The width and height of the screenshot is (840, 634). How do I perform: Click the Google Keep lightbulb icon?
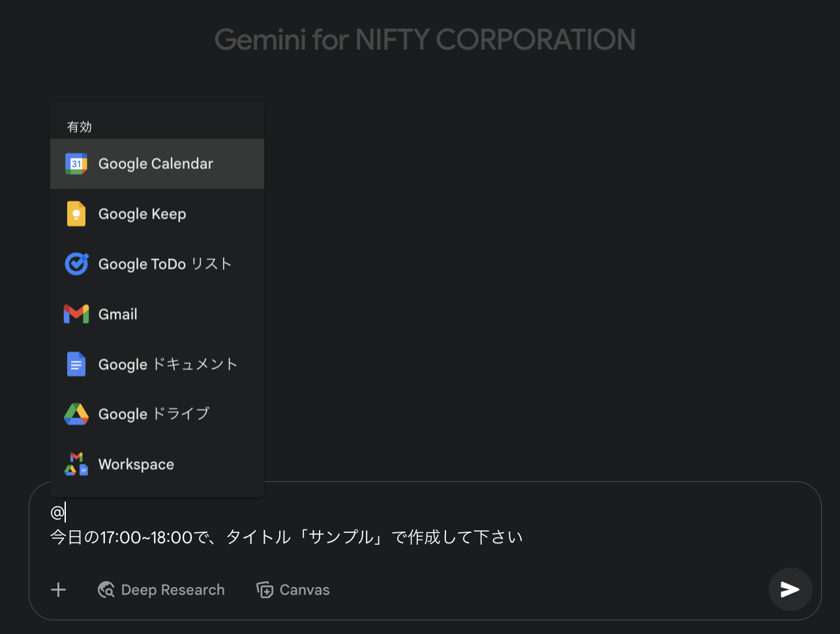pos(76,214)
